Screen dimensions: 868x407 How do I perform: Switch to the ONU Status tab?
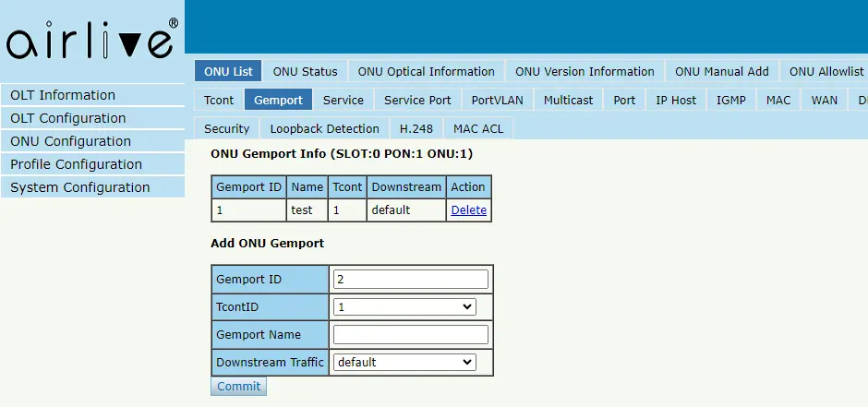305,71
